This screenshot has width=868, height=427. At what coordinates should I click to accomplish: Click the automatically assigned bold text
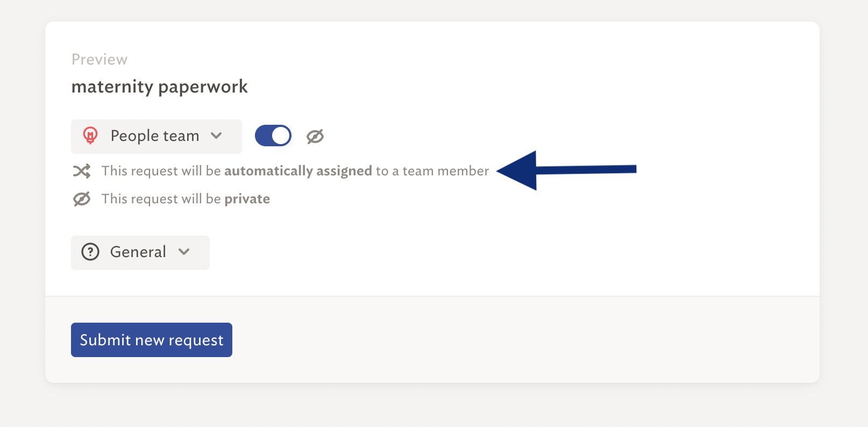(298, 171)
